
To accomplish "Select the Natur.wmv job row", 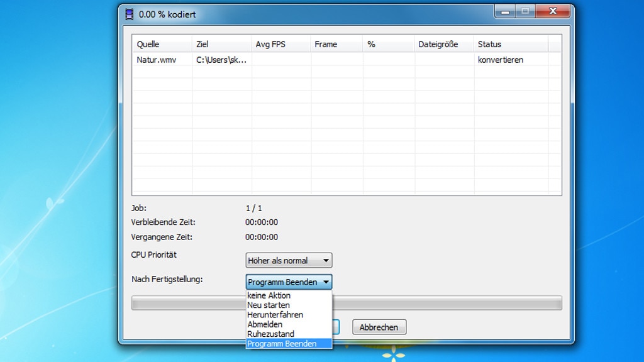I will pos(347,60).
